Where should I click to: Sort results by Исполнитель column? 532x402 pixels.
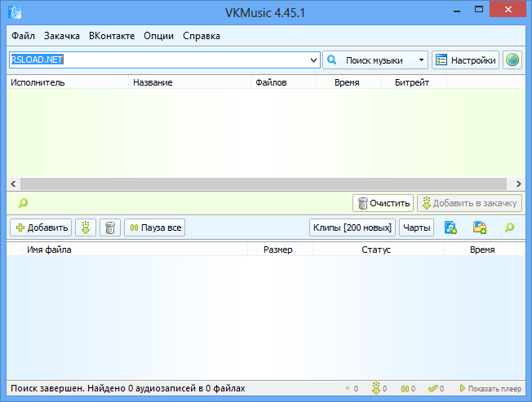coord(68,82)
